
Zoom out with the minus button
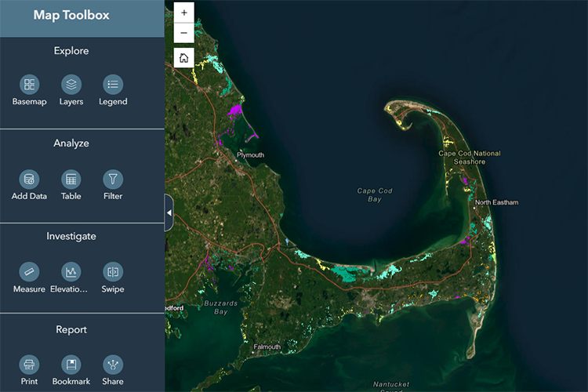coord(183,33)
